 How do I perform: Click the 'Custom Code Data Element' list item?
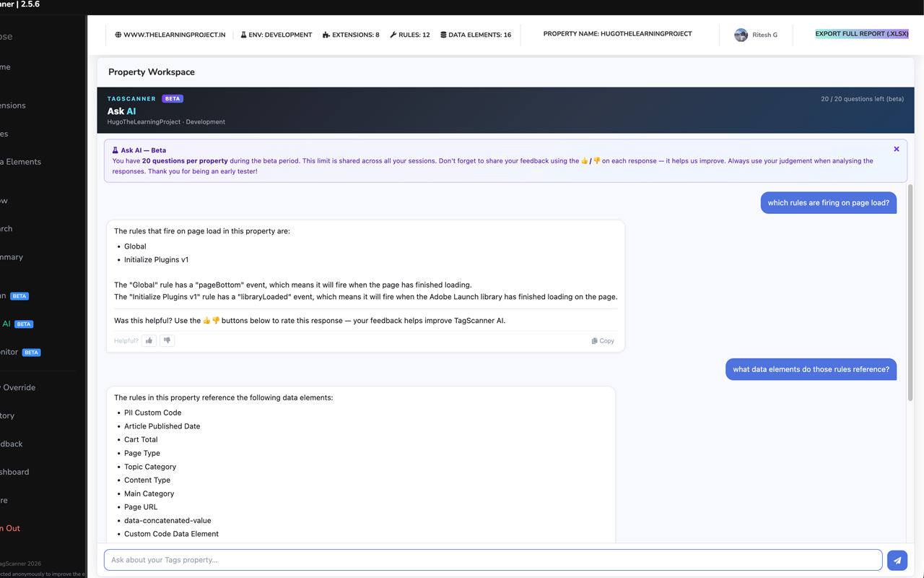click(171, 534)
